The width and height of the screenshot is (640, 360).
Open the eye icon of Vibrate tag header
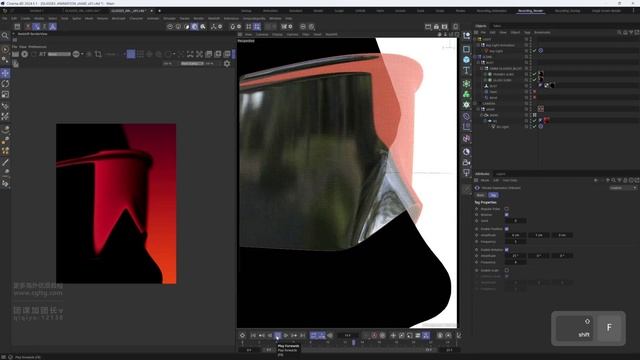click(x=477, y=188)
